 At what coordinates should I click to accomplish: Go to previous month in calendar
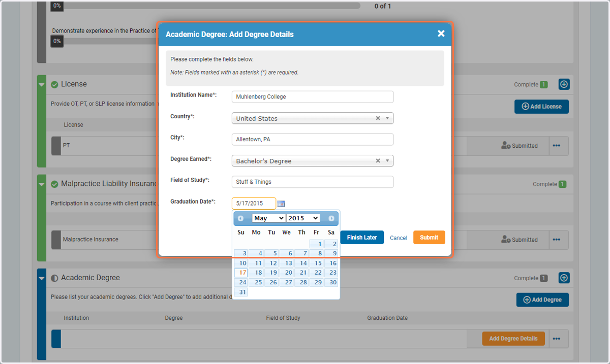[241, 218]
